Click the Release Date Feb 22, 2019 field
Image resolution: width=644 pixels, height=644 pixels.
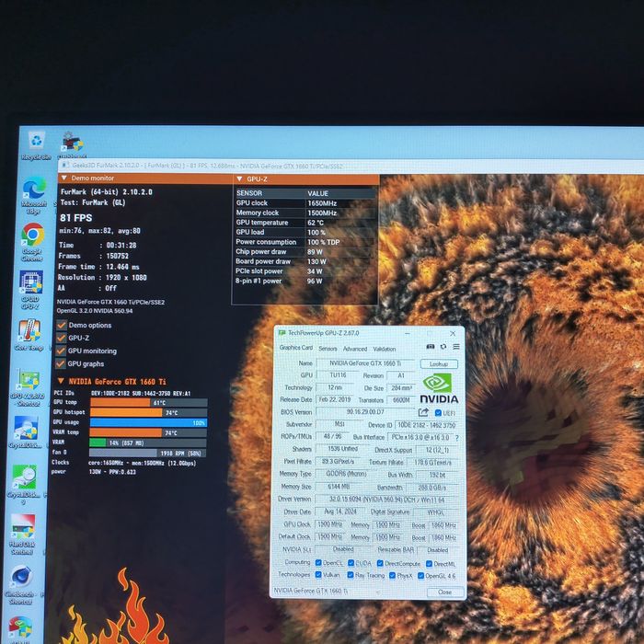click(335, 399)
